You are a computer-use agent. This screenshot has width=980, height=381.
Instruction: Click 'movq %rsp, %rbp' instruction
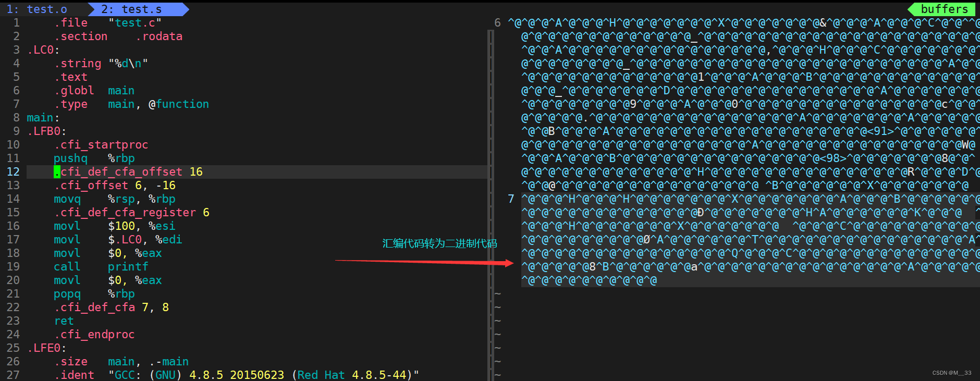pyautogui.click(x=115, y=199)
